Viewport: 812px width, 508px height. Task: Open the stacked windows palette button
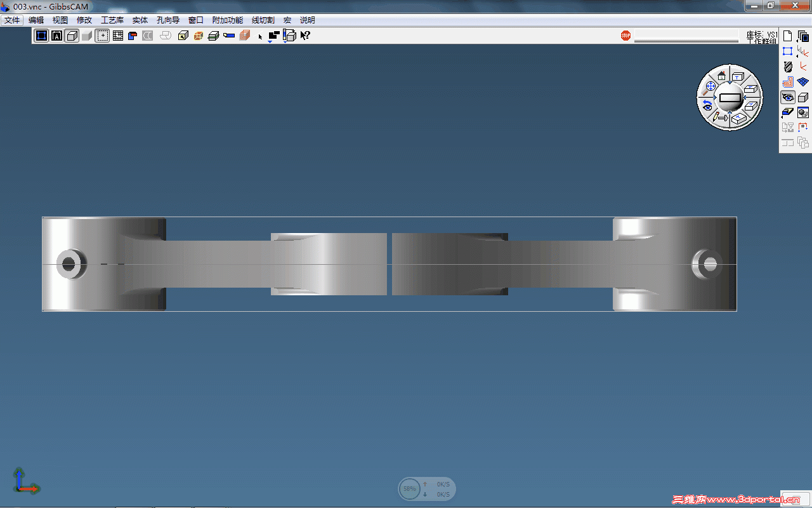pos(803,36)
